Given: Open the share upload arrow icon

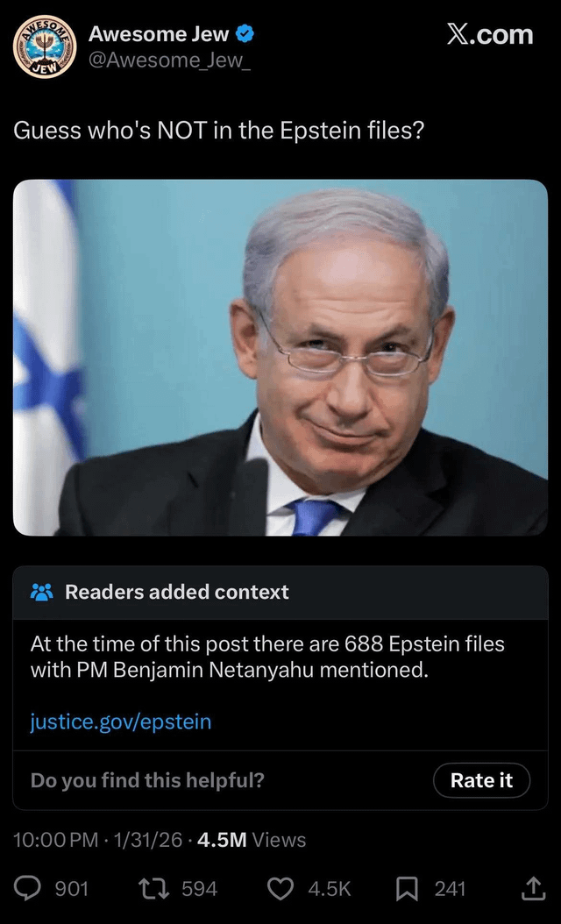Looking at the screenshot, I should pos(531,889).
